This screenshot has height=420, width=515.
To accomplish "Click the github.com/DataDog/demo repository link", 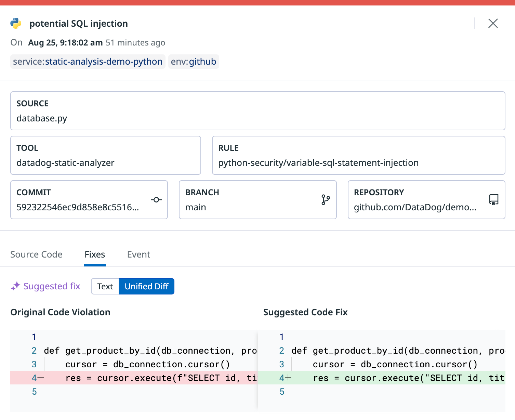I will point(415,207).
